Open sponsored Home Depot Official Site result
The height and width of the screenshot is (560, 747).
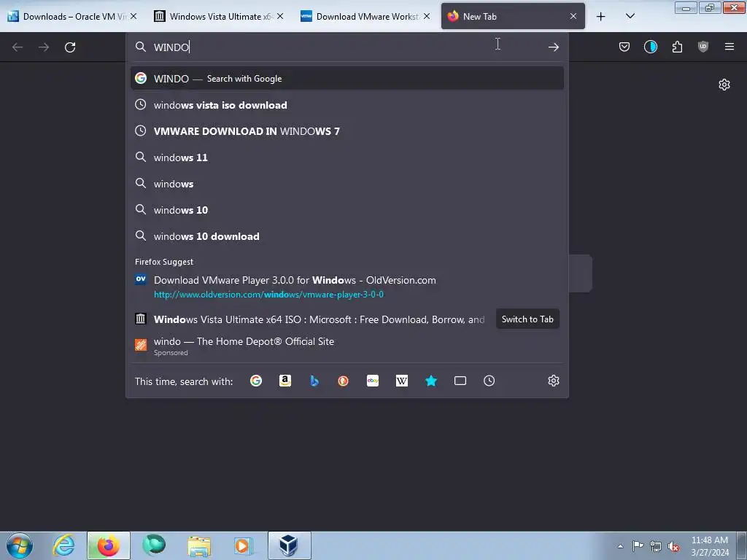click(347, 345)
